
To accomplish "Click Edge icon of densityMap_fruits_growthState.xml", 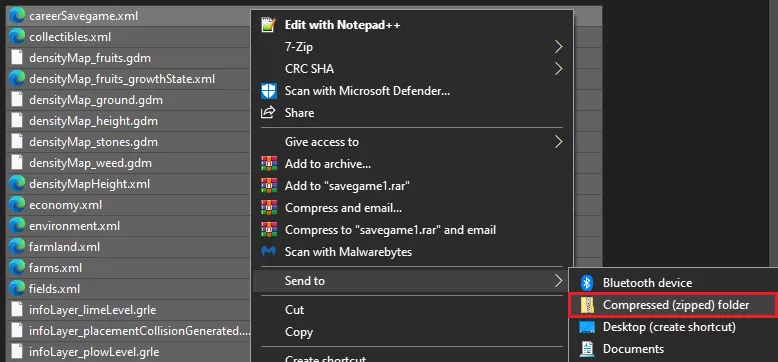I will [17, 79].
